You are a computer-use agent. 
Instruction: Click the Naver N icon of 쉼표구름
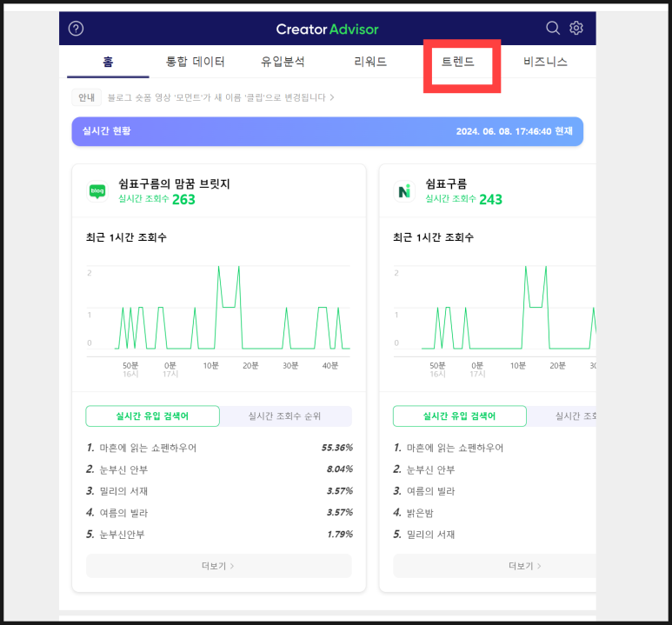pyautogui.click(x=404, y=191)
